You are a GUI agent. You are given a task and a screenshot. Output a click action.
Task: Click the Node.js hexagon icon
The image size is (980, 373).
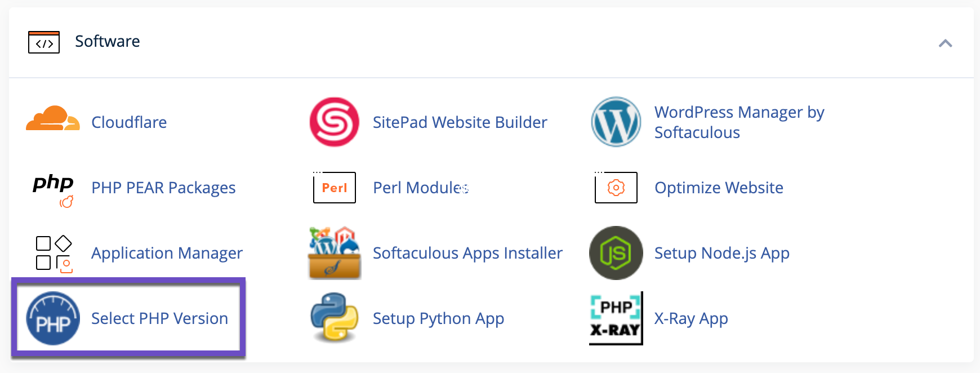(616, 253)
